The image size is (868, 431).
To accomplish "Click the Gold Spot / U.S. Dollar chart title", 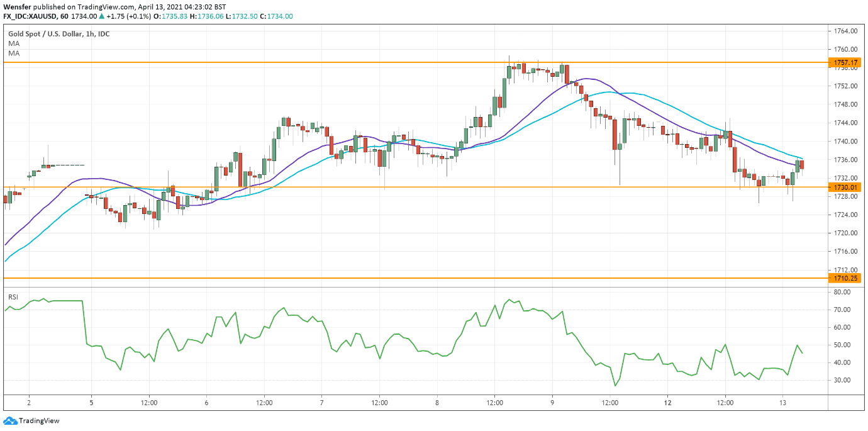I will [x=58, y=34].
